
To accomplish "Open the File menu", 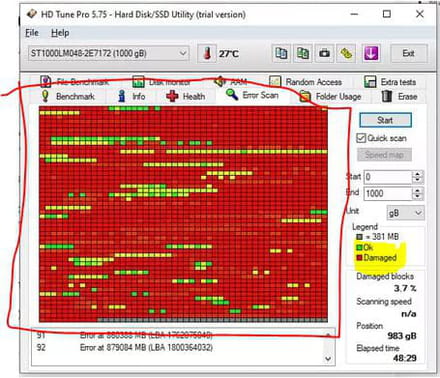I will point(32,33).
